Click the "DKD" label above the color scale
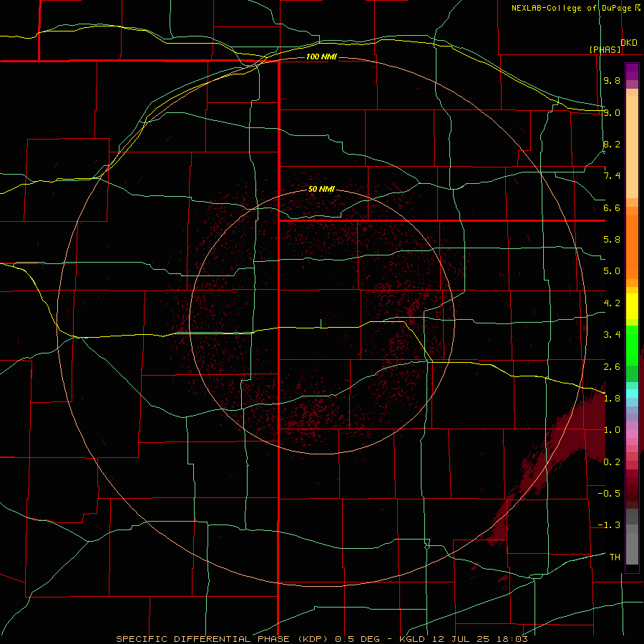 (x=629, y=42)
